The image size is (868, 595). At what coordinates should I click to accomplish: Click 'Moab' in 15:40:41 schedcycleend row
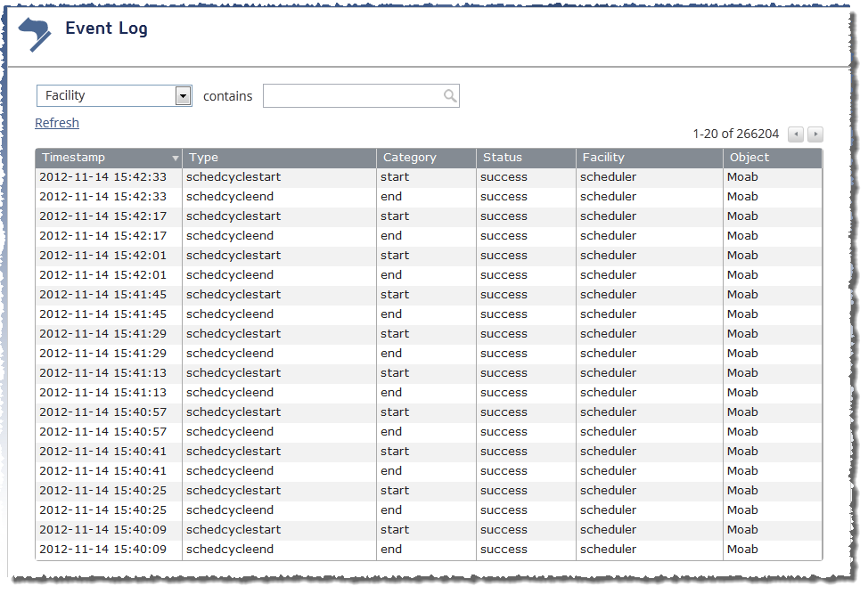[742, 471]
